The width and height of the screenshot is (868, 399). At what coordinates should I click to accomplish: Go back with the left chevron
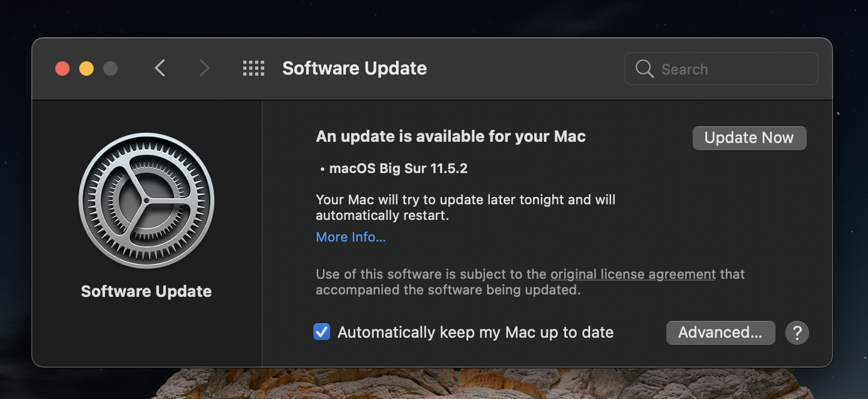[160, 69]
